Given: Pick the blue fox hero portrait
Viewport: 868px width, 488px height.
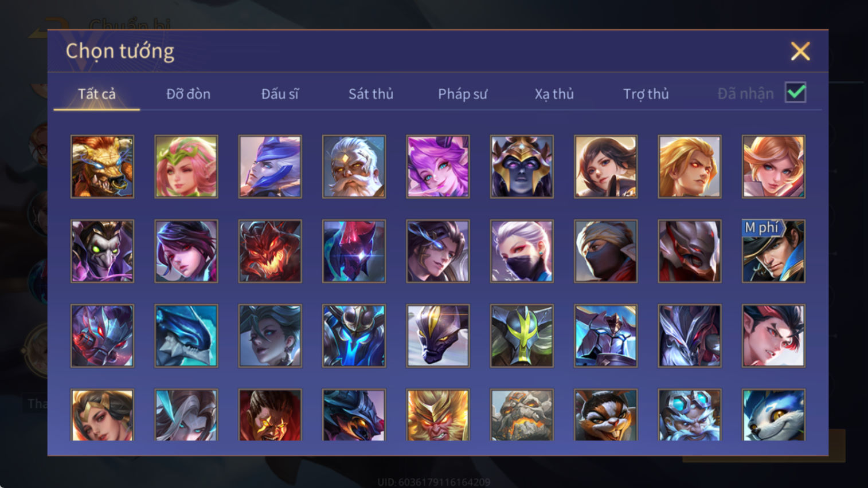Looking at the screenshot, I should pyautogui.click(x=773, y=415).
